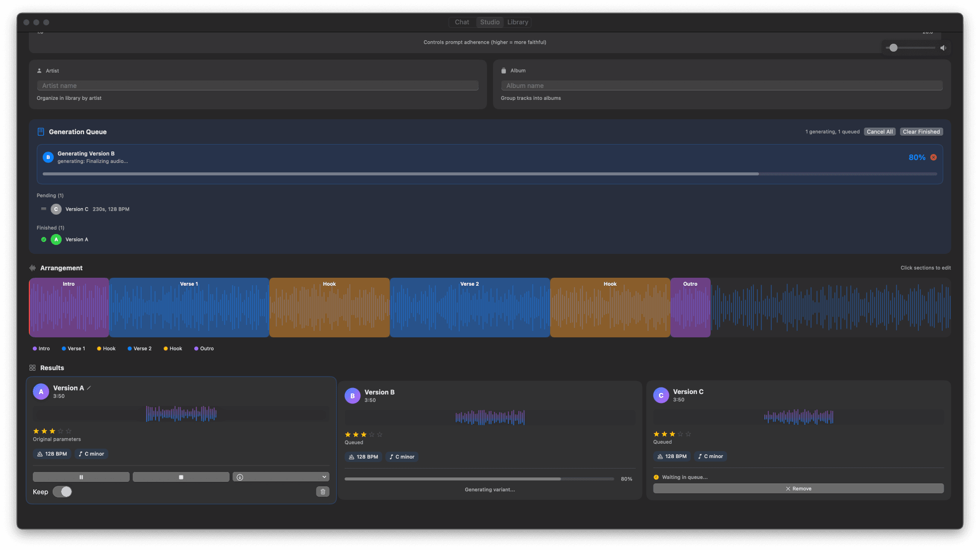This screenshot has height=550, width=980.
Task: Delete Version A with trash icon
Action: [323, 491]
